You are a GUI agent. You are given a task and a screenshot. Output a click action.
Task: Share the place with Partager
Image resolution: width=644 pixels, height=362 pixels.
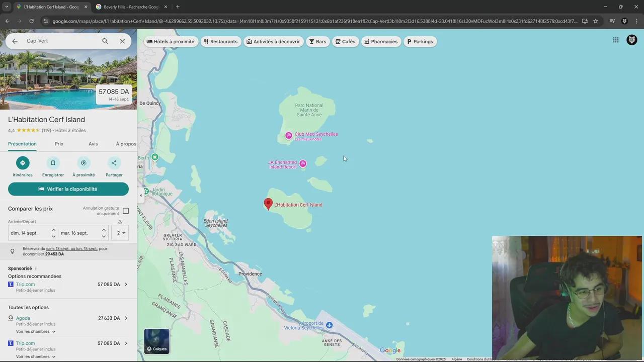[114, 163]
